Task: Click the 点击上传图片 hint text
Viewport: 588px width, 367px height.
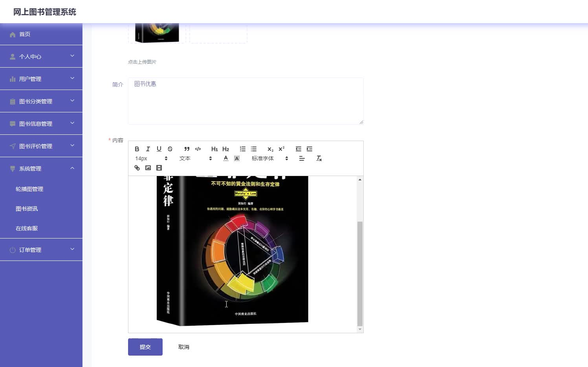Action: (142, 62)
